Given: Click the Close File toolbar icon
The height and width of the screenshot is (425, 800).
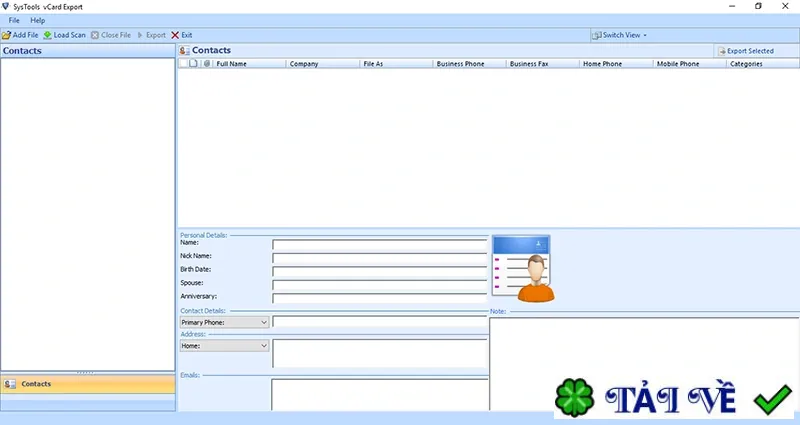Looking at the screenshot, I should (95, 35).
